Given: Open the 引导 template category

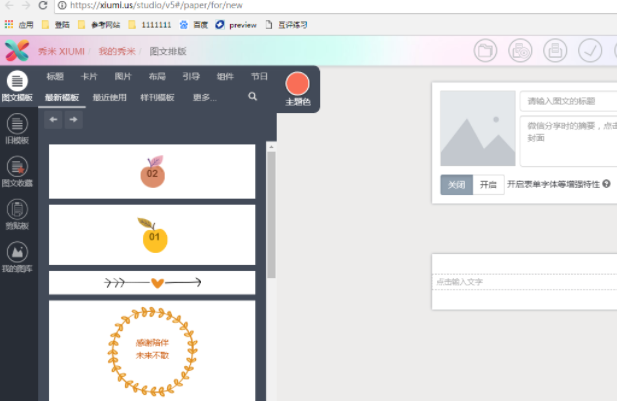Looking at the screenshot, I should tap(191, 76).
